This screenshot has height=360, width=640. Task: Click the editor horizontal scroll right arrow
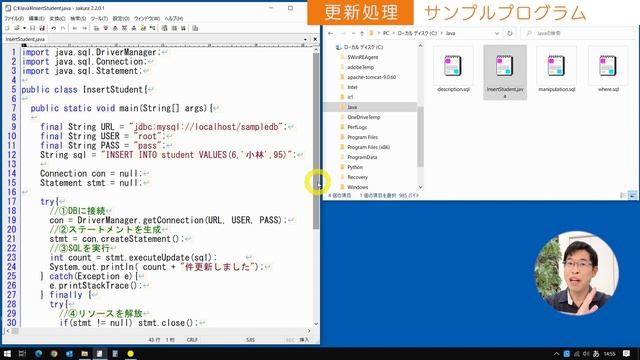(x=309, y=331)
